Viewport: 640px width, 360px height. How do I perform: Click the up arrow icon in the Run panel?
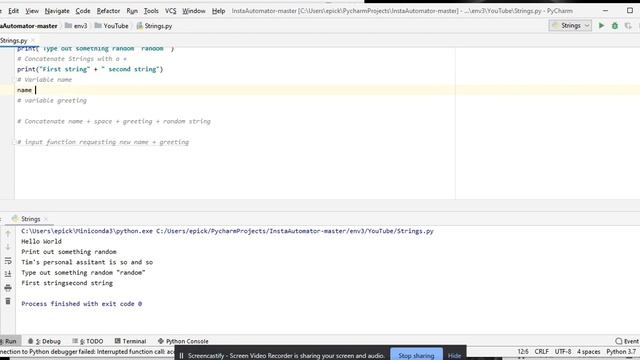click(8, 233)
